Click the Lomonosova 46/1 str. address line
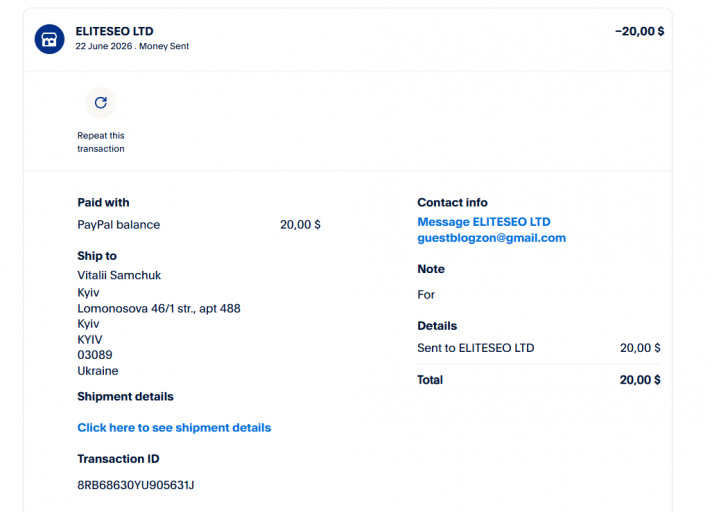 point(159,309)
